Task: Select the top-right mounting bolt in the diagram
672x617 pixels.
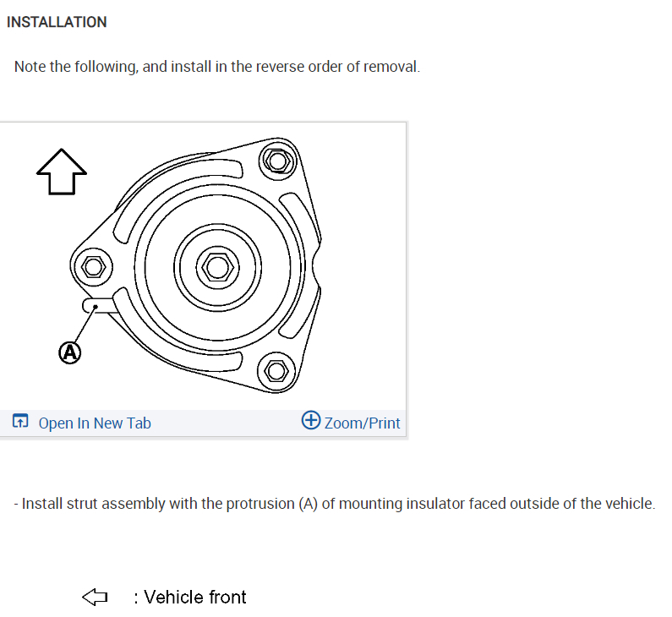Action: point(276,160)
